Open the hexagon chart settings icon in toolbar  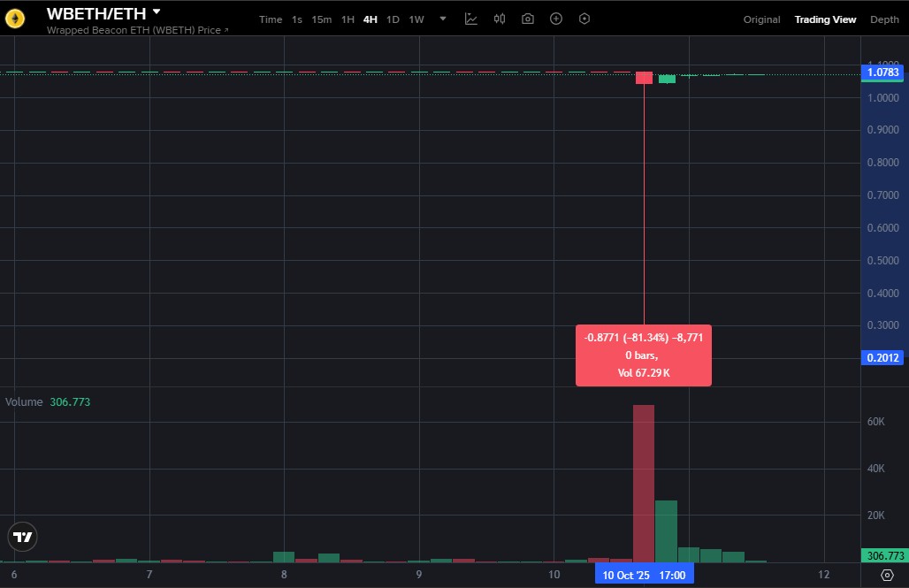pos(584,19)
